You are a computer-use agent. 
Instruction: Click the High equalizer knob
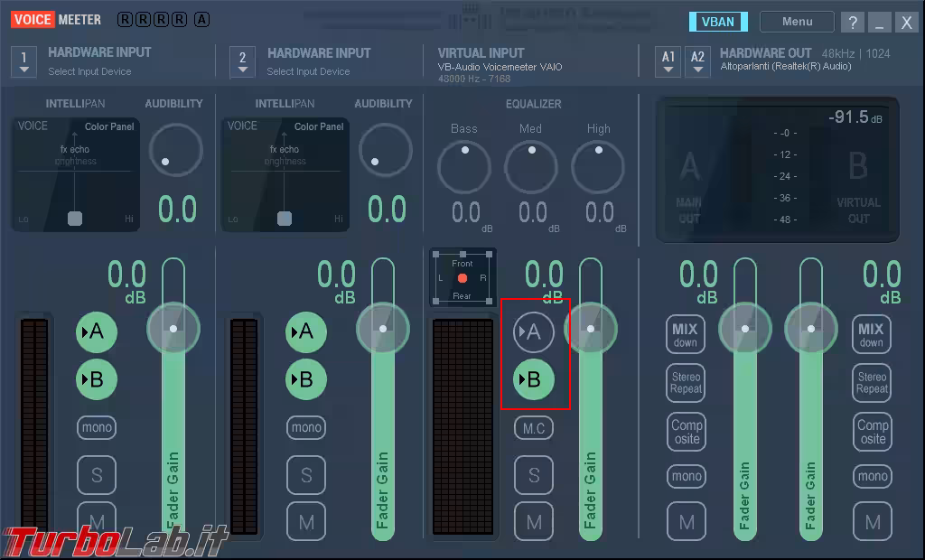(597, 167)
